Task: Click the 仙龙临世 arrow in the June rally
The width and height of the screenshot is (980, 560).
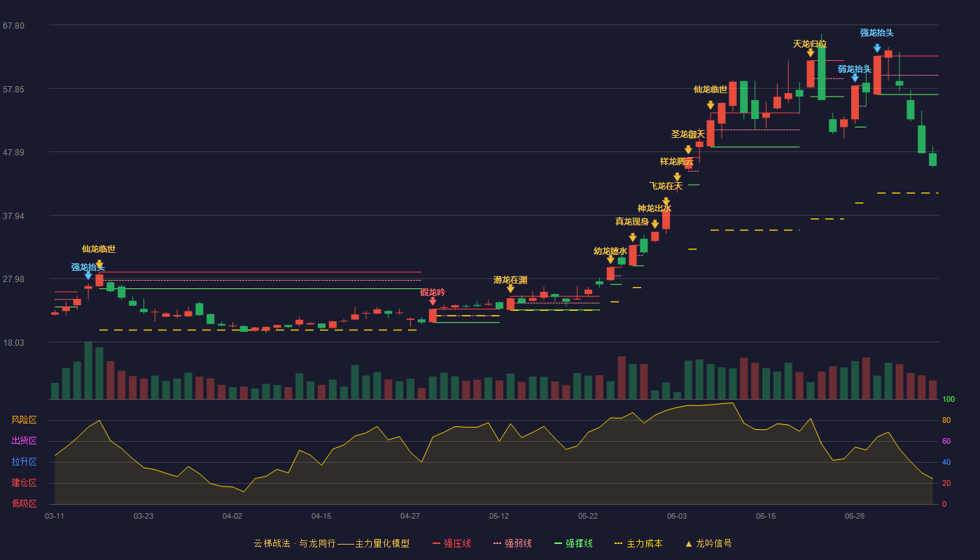Action: point(710,105)
